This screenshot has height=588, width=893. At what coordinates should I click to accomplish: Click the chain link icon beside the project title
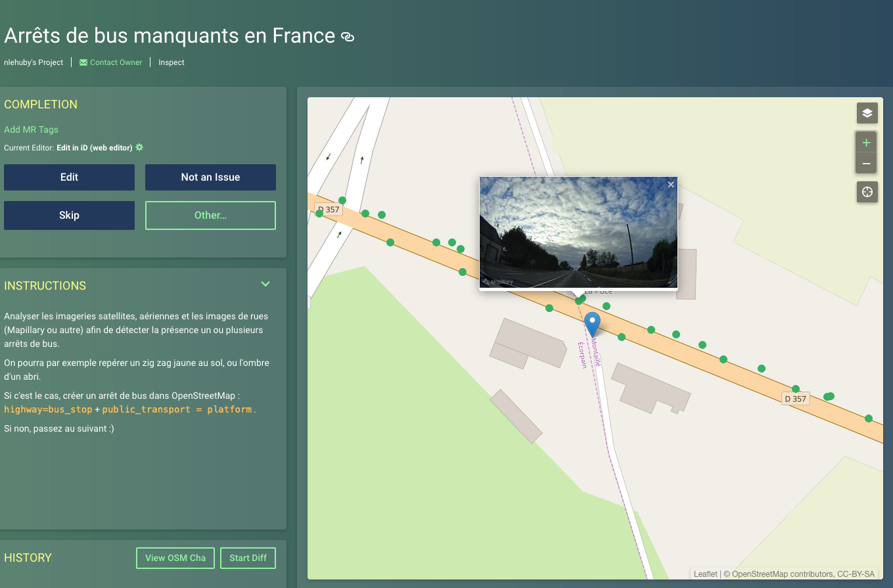point(348,37)
